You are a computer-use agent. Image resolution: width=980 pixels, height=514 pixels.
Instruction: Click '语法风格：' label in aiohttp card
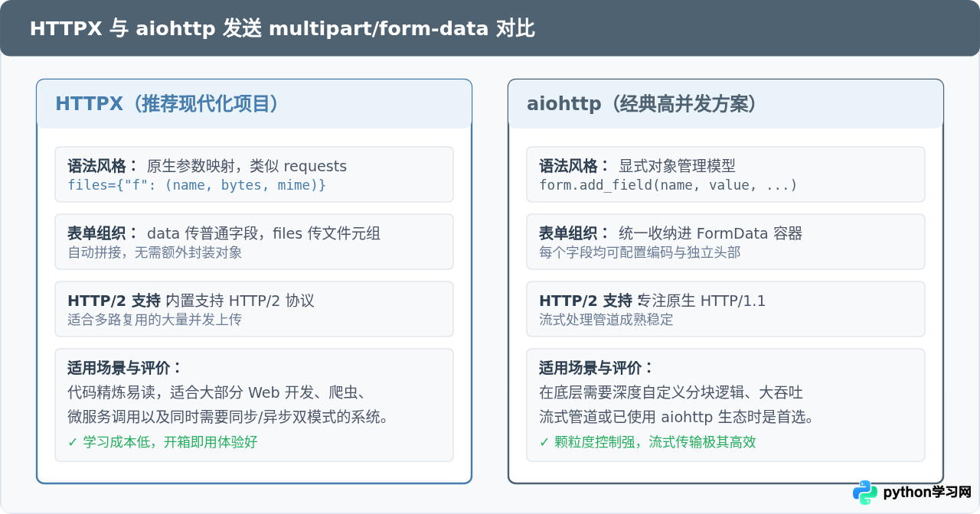[x=575, y=166]
